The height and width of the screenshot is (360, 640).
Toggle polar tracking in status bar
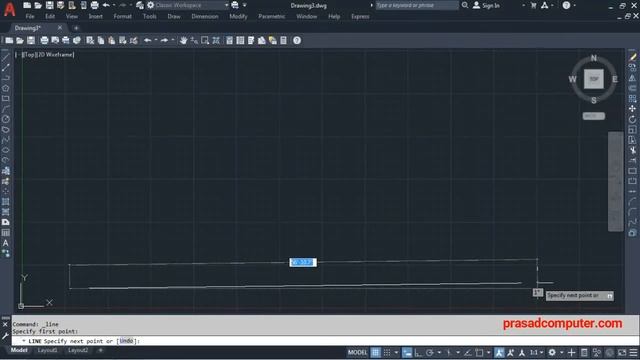pos(429,353)
